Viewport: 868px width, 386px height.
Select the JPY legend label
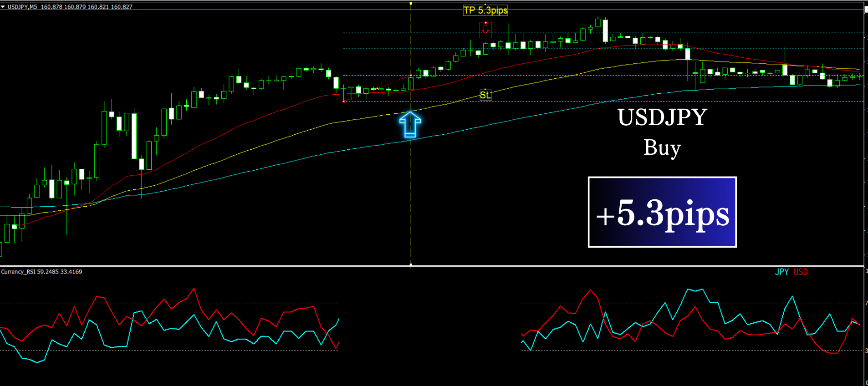pos(782,272)
